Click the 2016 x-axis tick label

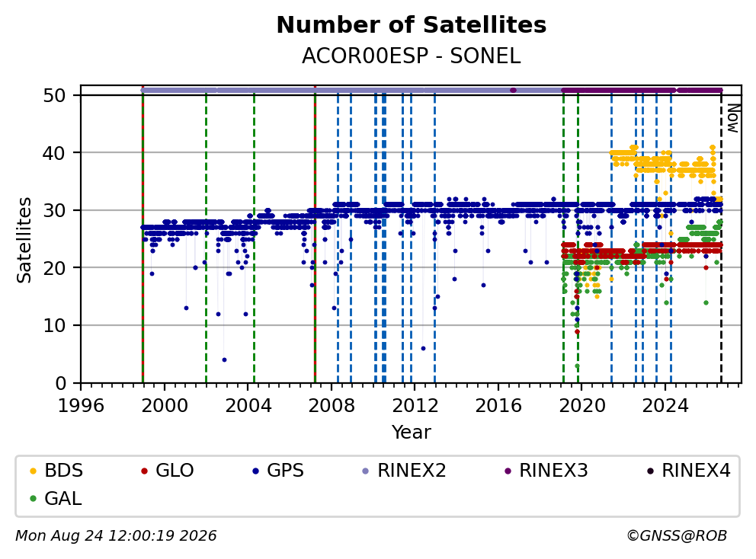point(498,406)
